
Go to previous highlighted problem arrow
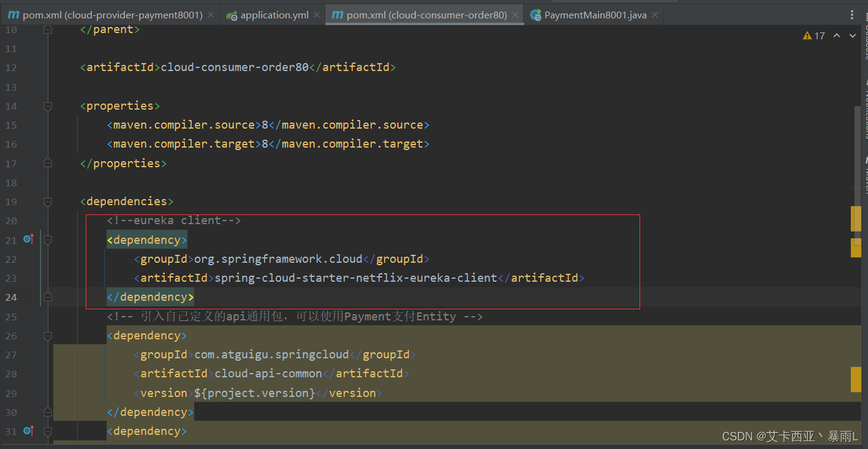click(x=837, y=36)
